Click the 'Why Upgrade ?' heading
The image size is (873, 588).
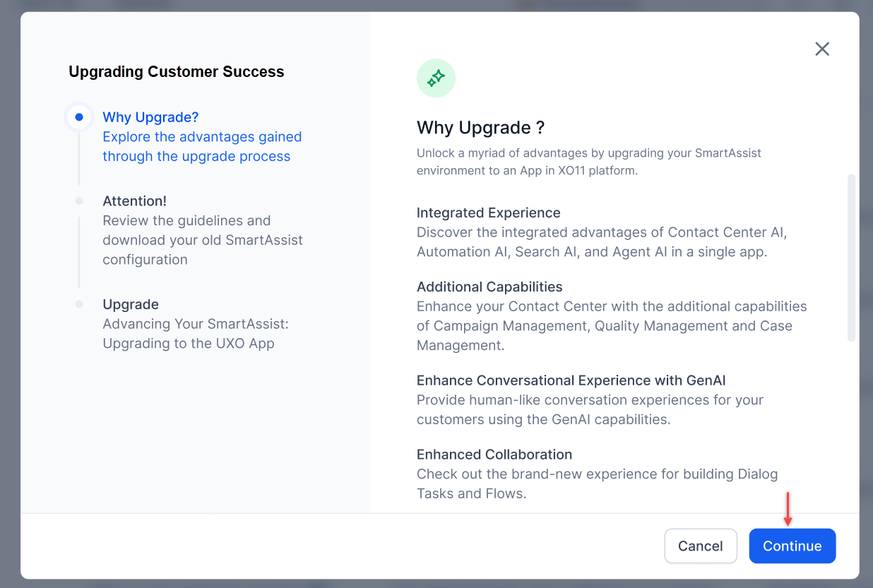click(x=480, y=128)
